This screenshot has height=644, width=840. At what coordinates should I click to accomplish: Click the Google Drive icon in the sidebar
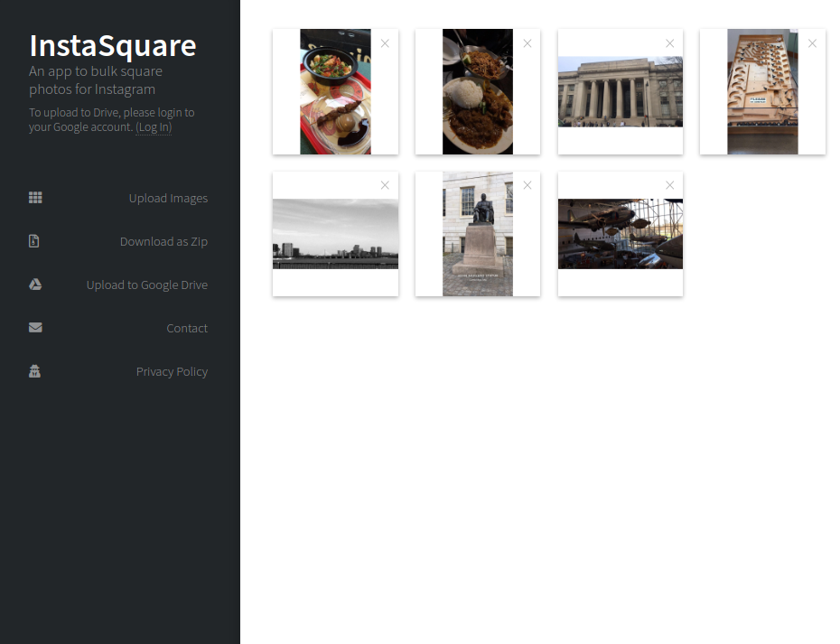tap(34, 284)
